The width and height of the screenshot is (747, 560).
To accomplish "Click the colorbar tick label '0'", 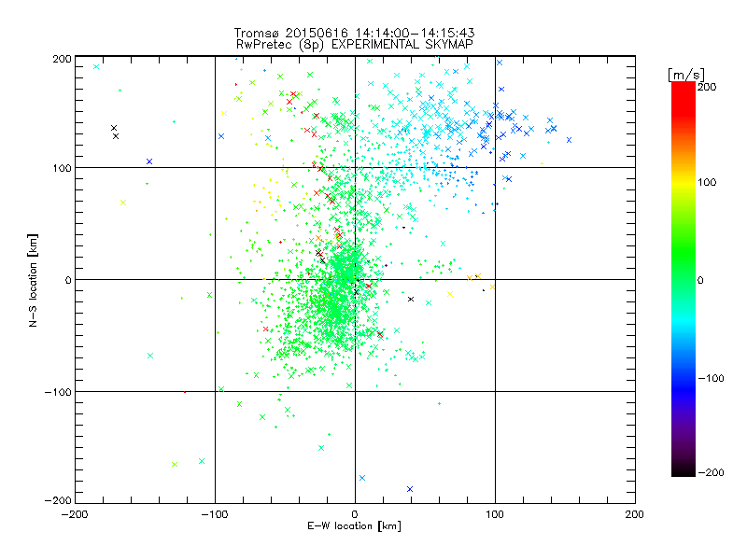I will click(700, 280).
